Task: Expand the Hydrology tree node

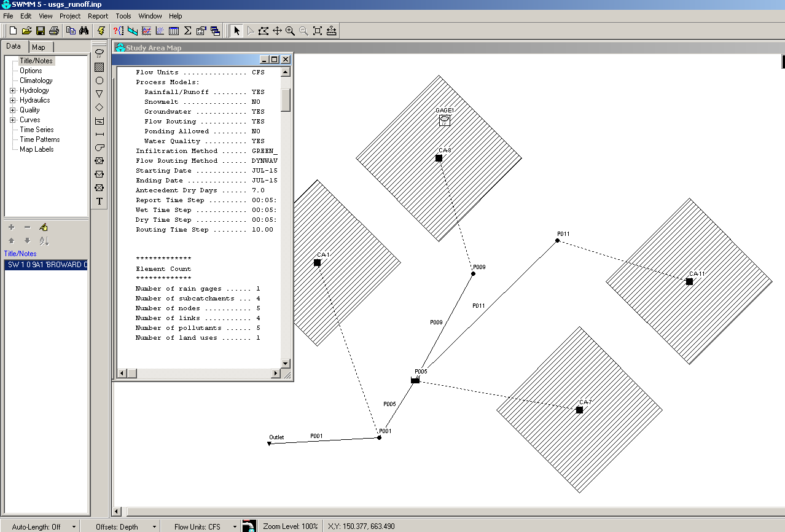Action: [12, 90]
